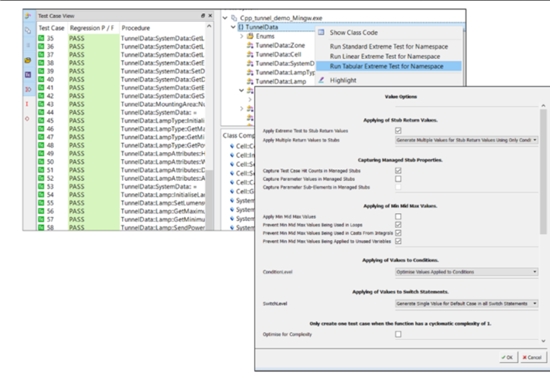550x378 pixels.
Task: Click the class icon next to TunnelData:SystemD
Action: pyautogui.click(x=250, y=63)
